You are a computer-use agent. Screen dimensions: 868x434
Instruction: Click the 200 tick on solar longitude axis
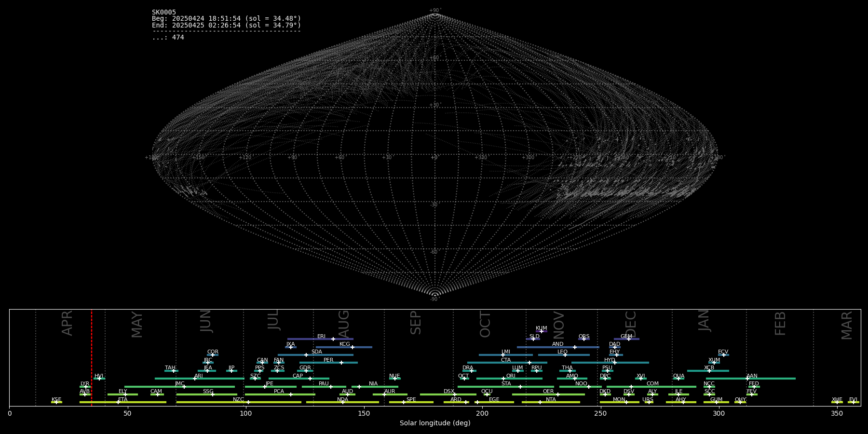coord(482,413)
